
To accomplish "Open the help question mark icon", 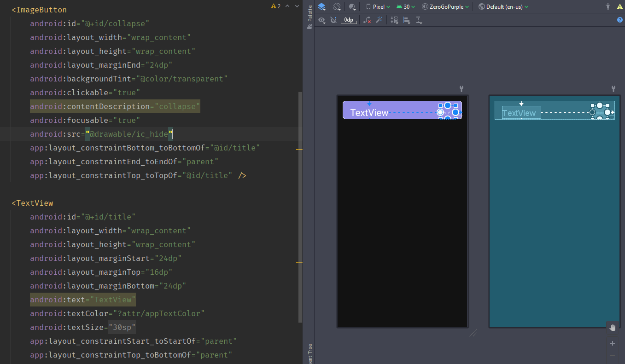I will (619, 20).
